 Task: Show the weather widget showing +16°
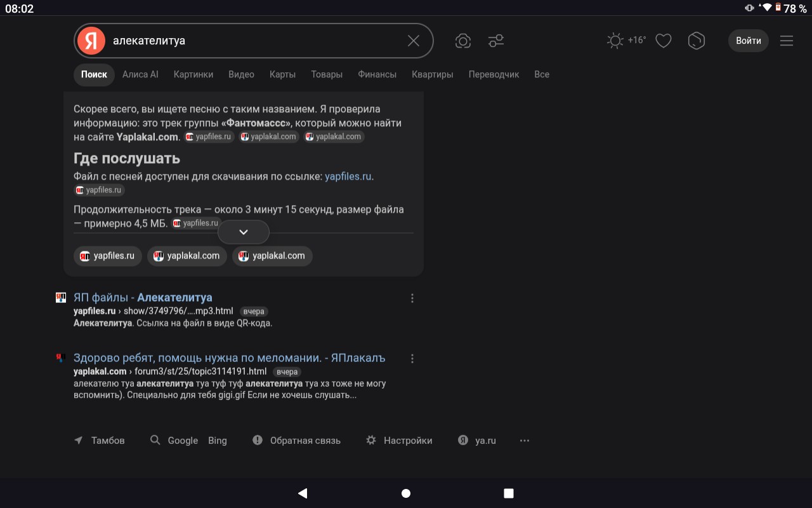[627, 41]
